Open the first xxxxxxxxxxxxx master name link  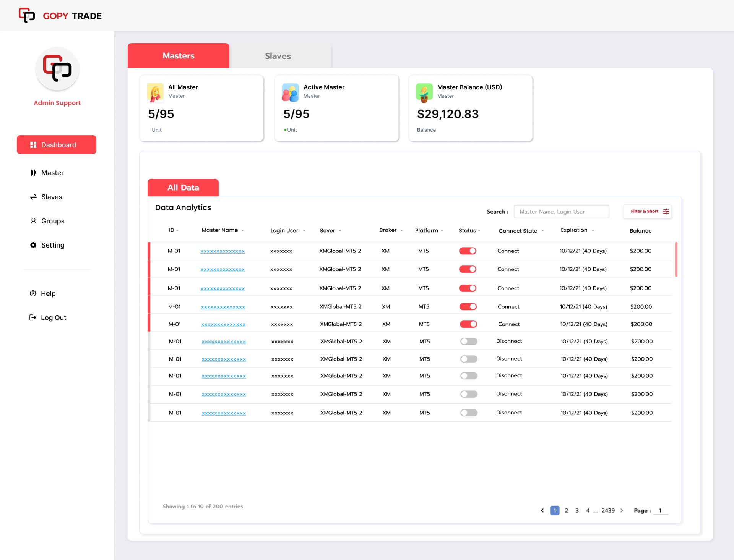tap(222, 251)
